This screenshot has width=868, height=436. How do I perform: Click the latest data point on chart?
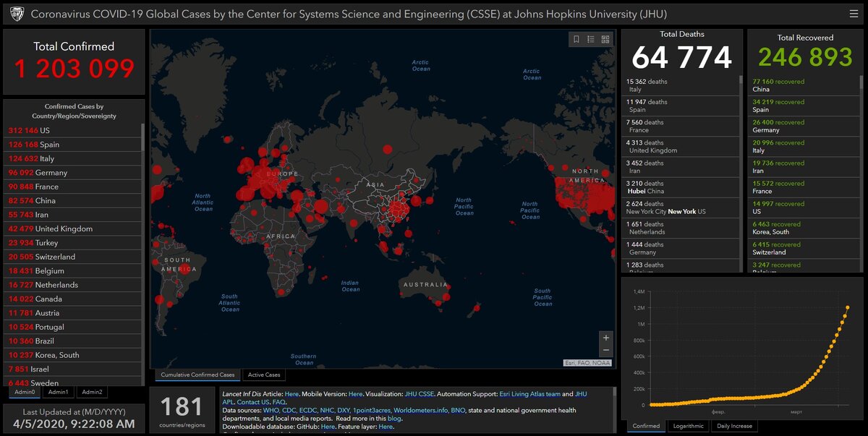[847, 307]
